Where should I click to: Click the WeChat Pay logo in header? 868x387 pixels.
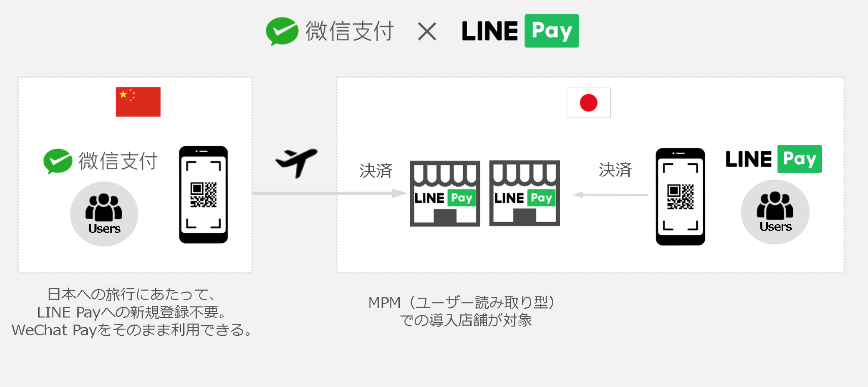point(330,31)
